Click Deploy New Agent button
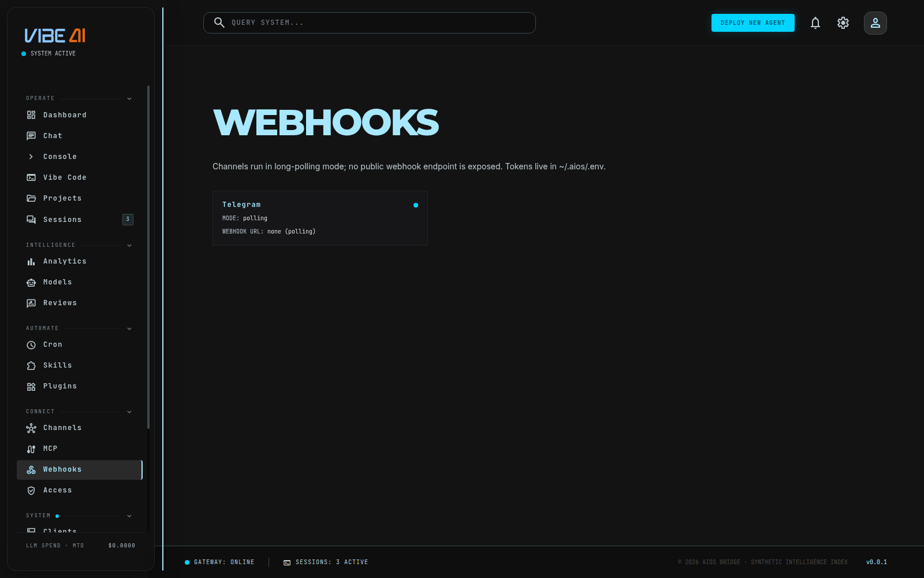This screenshot has width=924, height=578. 753,23
